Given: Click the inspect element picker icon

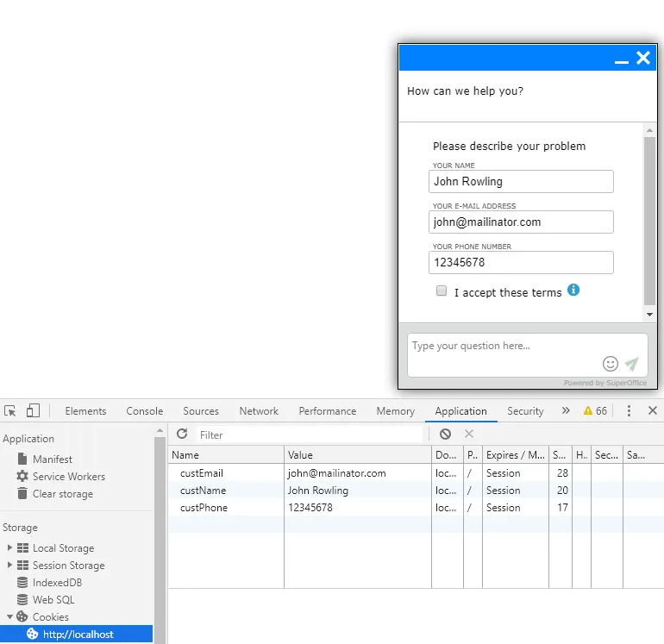Looking at the screenshot, I should pos(10,411).
